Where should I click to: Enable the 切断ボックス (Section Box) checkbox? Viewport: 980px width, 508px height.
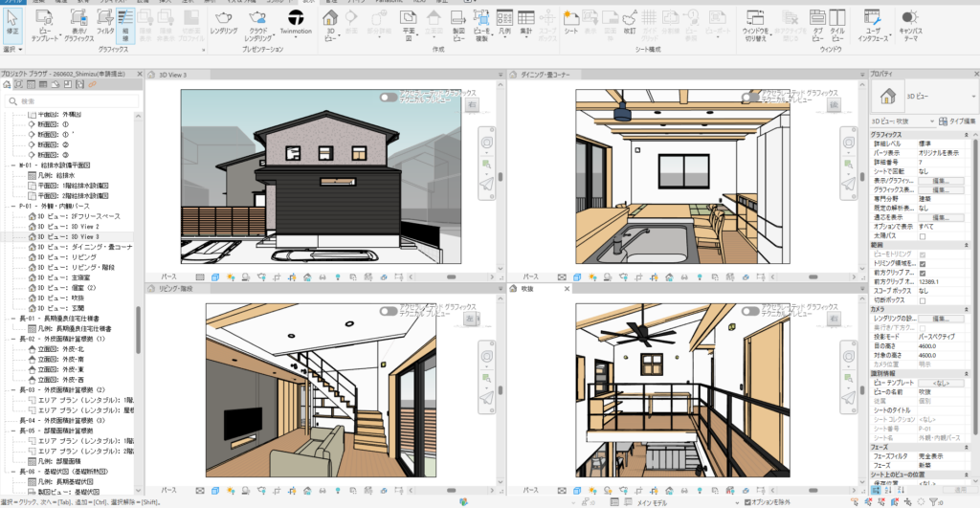tap(923, 300)
